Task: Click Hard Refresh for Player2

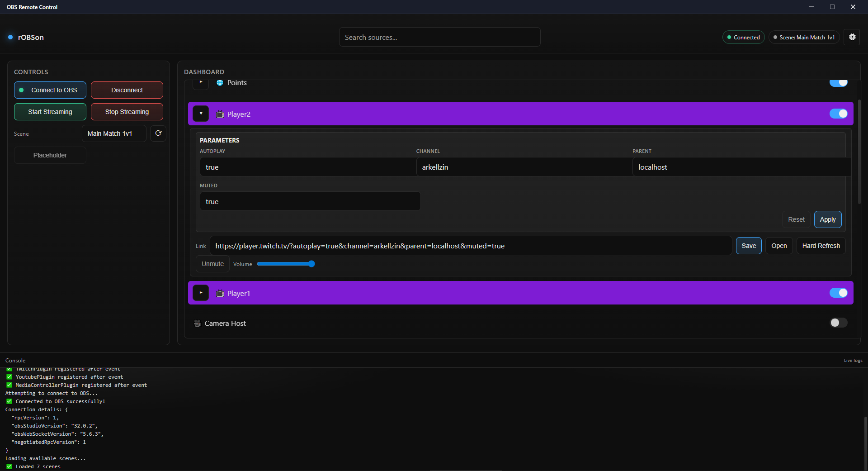Action: [x=821, y=246]
